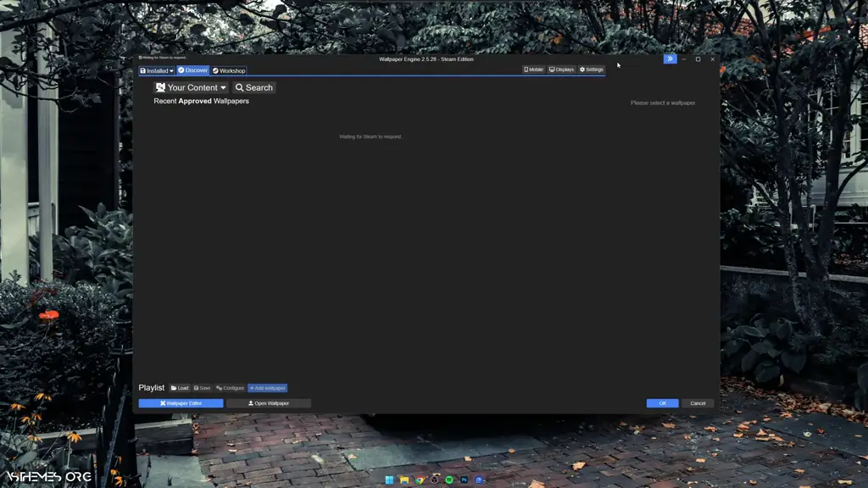Switch to the Discover tab
The image size is (868, 488).
click(193, 70)
